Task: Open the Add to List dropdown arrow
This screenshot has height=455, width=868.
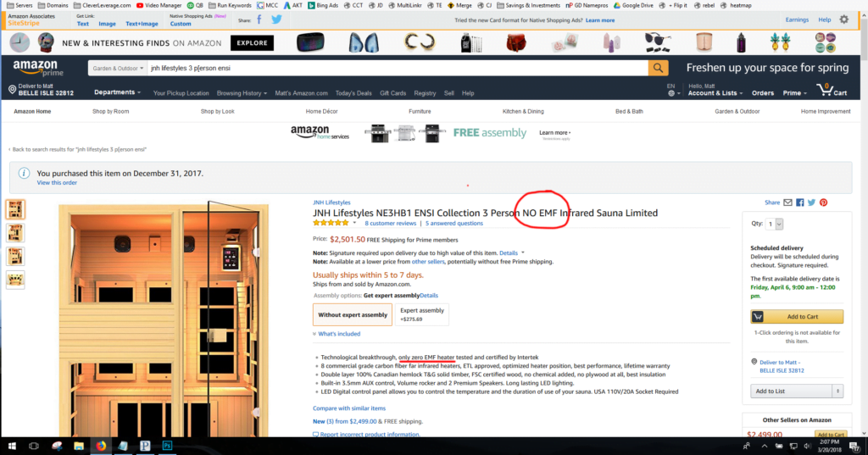Action: [x=837, y=391]
